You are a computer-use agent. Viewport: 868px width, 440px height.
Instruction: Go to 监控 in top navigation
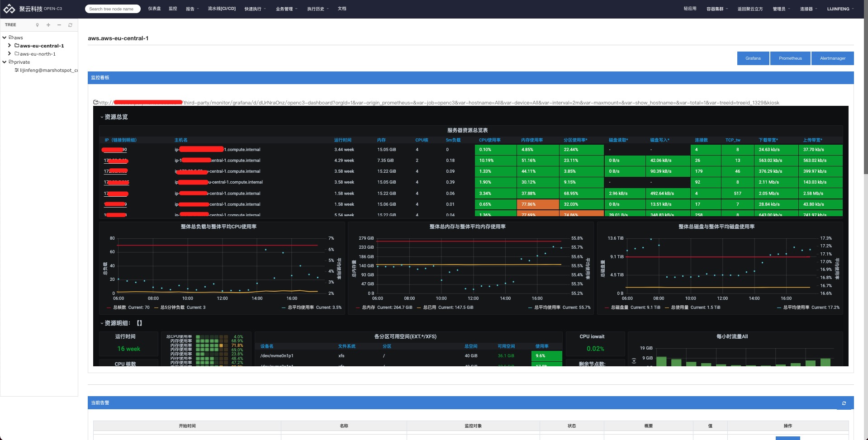point(173,9)
